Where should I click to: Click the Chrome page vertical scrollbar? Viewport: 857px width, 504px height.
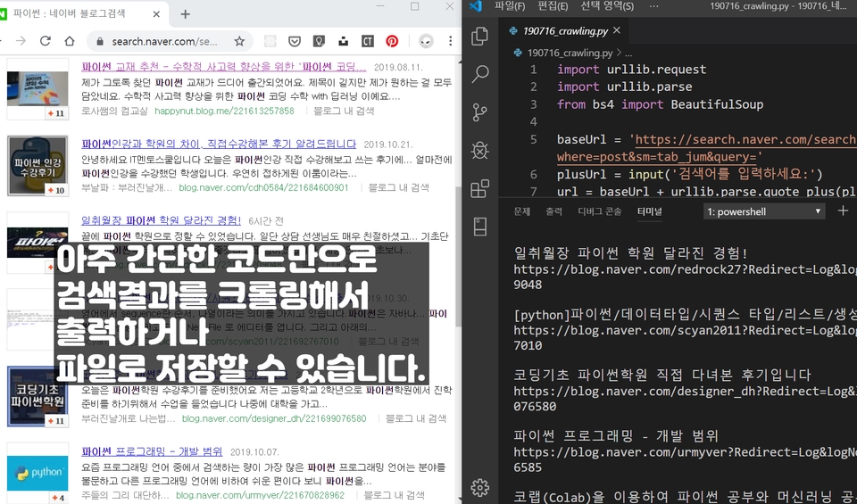click(458, 257)
